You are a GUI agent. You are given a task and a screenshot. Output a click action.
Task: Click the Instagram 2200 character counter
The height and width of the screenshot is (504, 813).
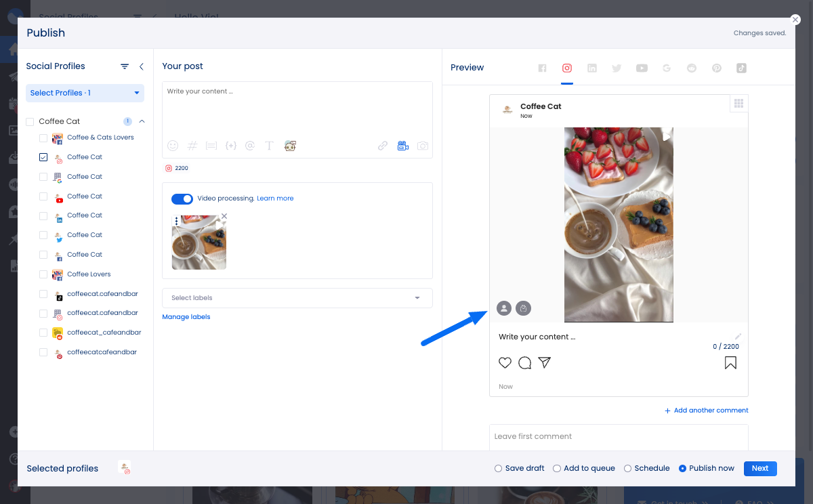coord(177,168)
